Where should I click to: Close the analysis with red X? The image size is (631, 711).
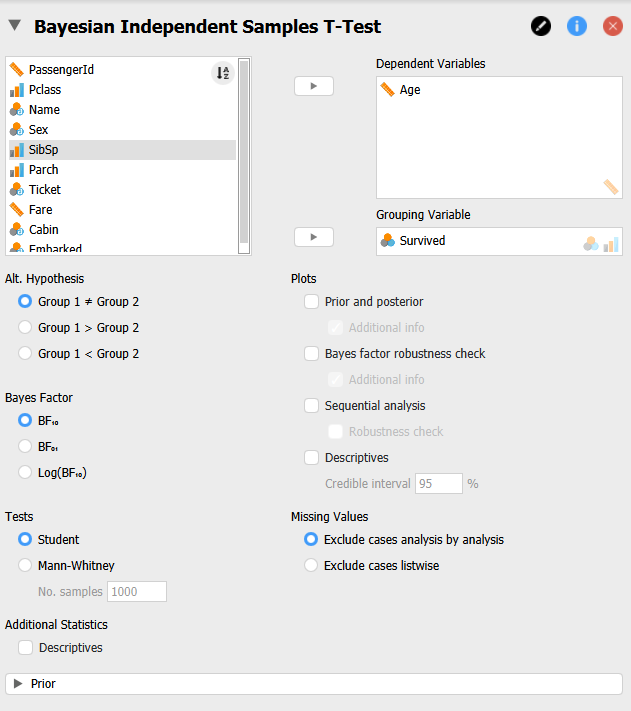(x=612, y=26)
